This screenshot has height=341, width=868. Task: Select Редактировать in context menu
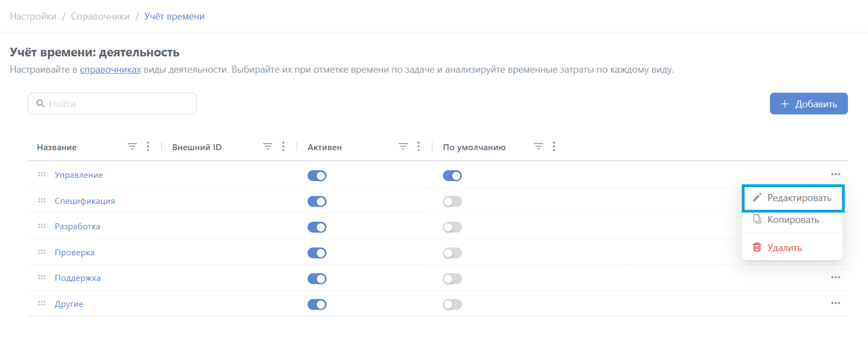(x=793, y=198)
